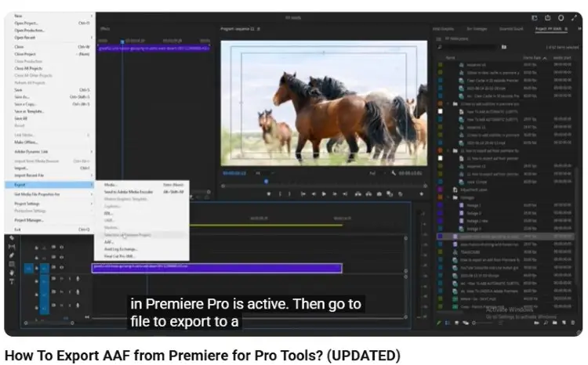588x365 pixels.
Task: Open Program Monitor settings wrench icon
Action: click(394, 173)
